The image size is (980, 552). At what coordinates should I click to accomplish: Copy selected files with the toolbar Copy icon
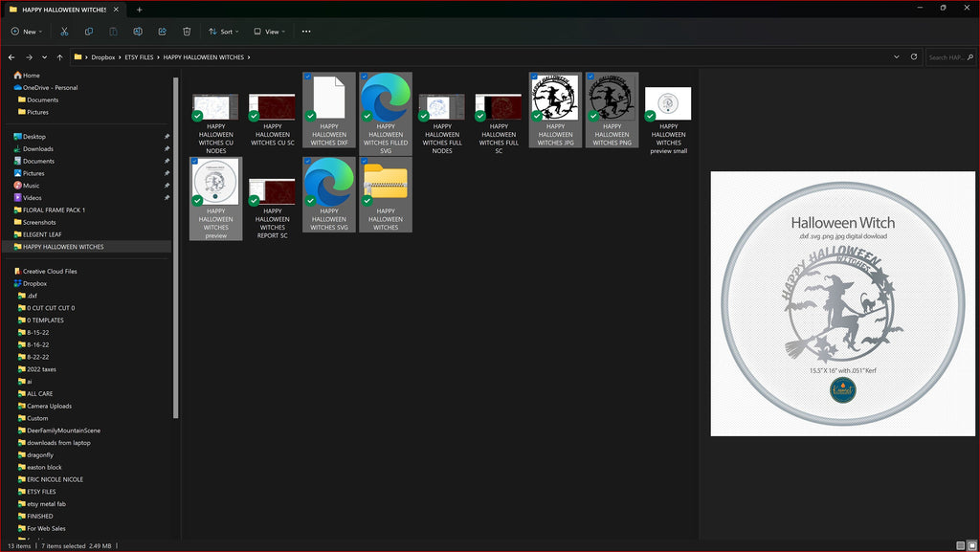89,32
